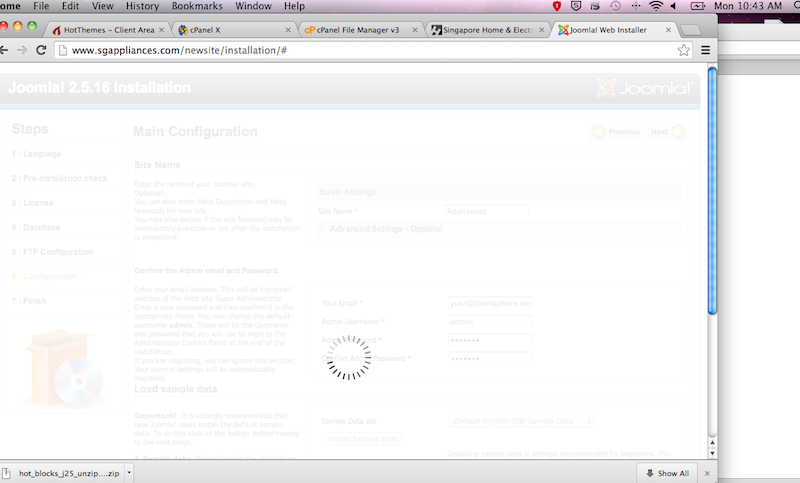Click the Your Email input field
This screenshot has height=483, width=800.
490,303
